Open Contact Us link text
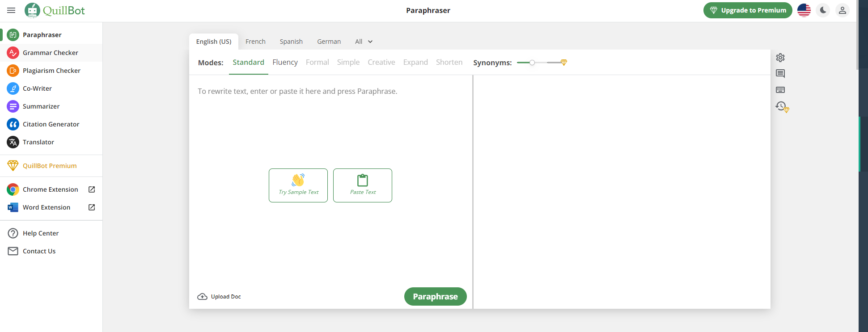Viewport: 868px width, 332px height. pyautogui.click(x=39, y=251)
